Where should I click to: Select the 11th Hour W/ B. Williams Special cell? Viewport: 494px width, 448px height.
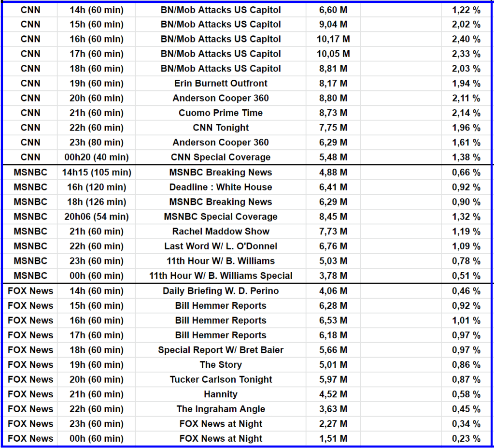pos(221,276)
